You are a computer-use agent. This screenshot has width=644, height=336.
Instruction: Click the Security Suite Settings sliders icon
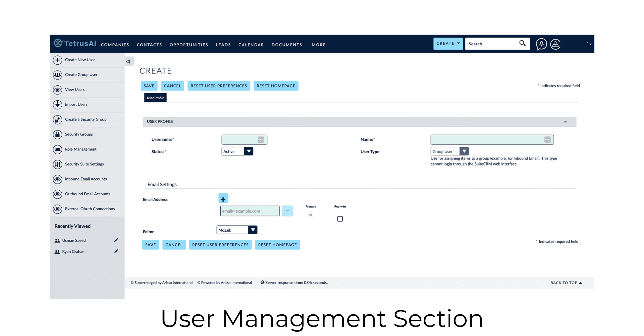coord(57,164)
